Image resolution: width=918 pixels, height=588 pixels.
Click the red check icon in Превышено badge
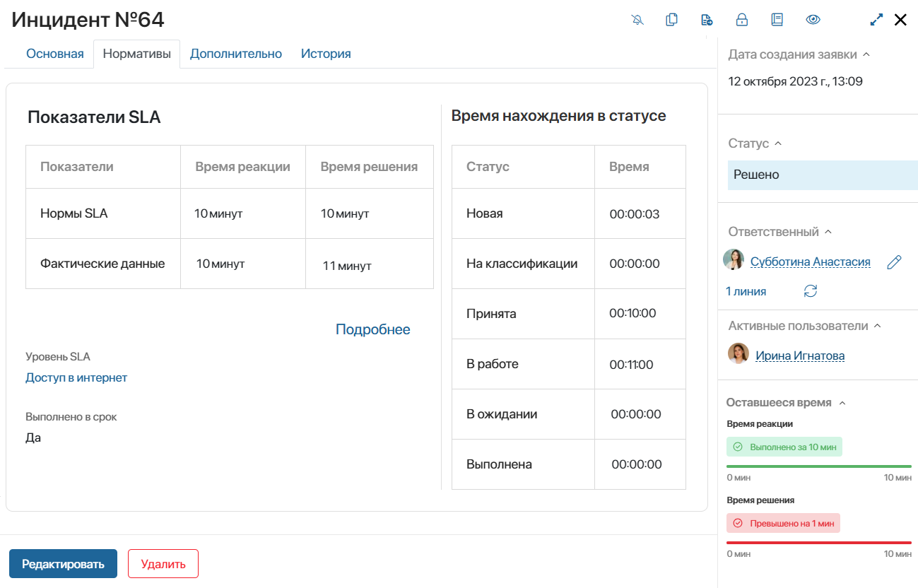coord(738,523)
